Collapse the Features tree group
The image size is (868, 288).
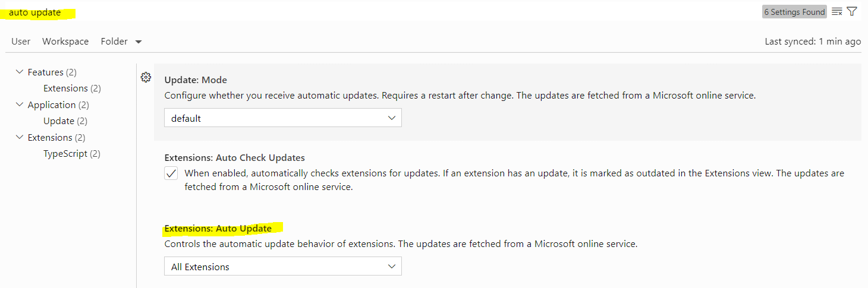click(20, 72)
